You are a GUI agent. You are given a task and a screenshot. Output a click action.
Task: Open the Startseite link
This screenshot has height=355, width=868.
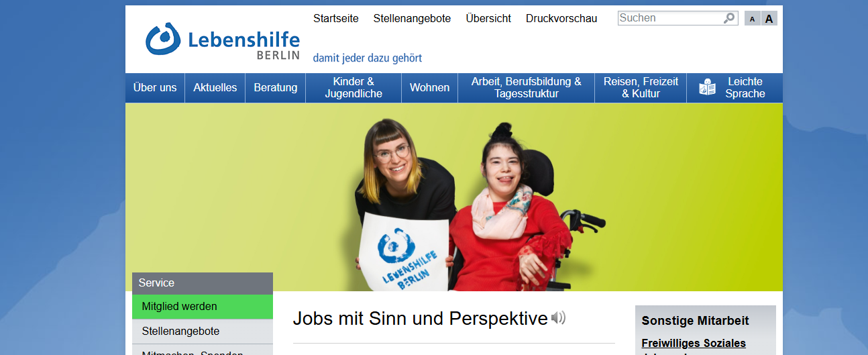(x=335, y=18)
